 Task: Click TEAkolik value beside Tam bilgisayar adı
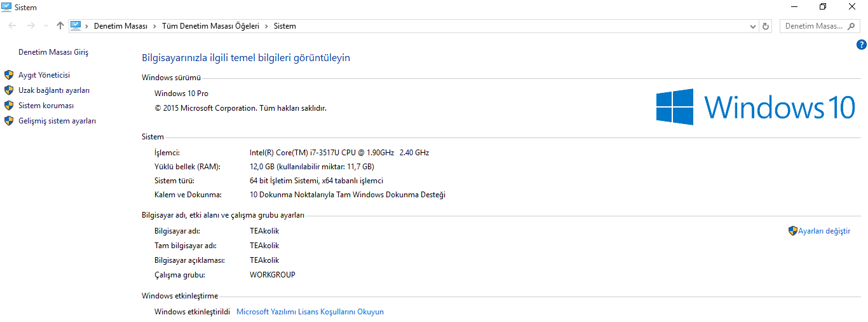tap(264, 246)
